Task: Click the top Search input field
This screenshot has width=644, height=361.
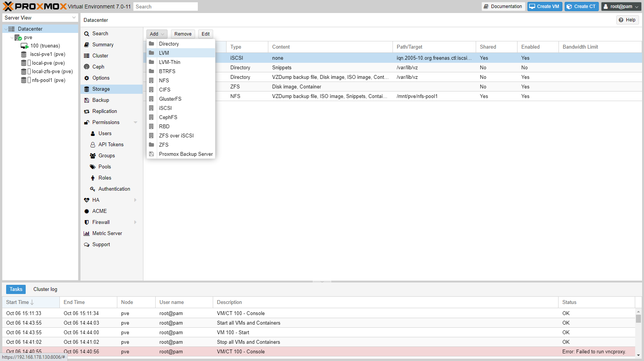Action: (166, 7)
